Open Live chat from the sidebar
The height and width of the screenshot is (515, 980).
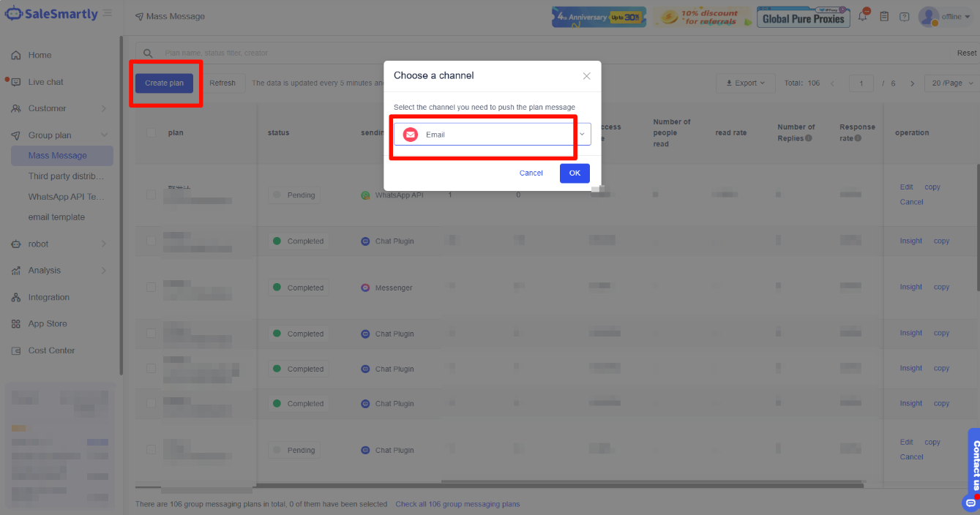(45, 82)
